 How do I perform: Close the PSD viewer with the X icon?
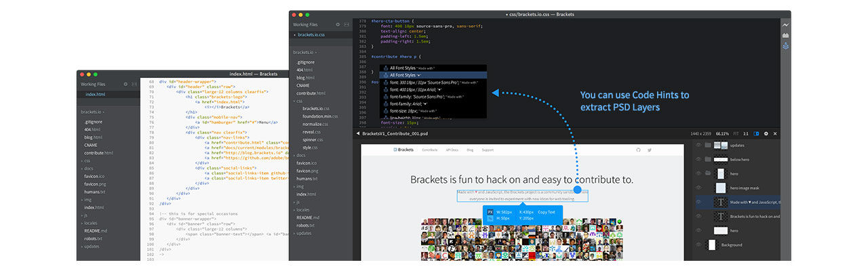(775, 133)
